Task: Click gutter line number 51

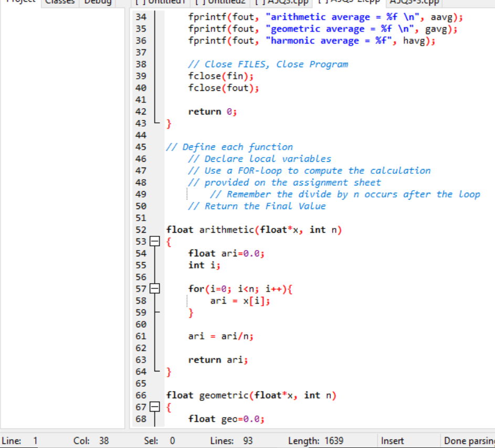Action: [141, 218]
